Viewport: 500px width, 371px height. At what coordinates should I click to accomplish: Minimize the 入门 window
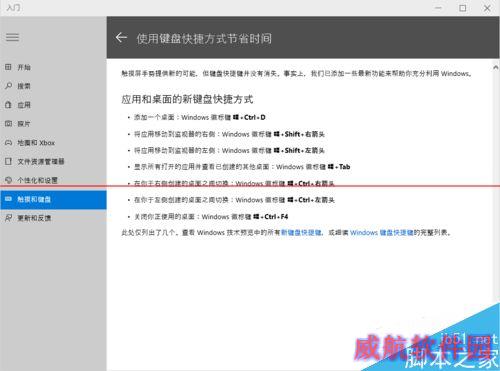tap(438, 8)
